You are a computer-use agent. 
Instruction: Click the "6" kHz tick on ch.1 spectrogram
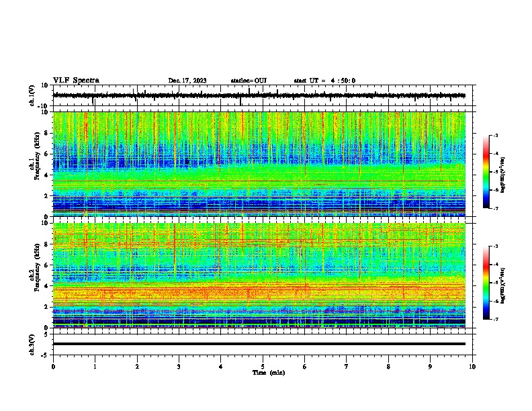click(x=47, y=154)
